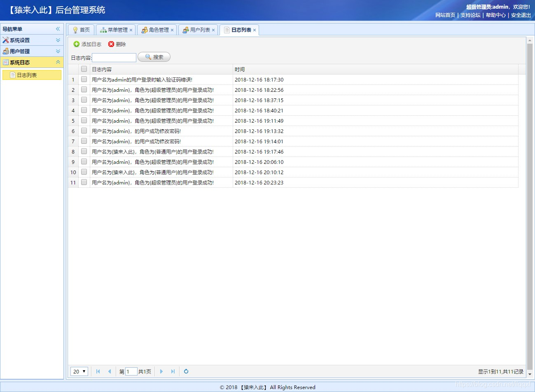
Task: Check the checkbox in row 10
Action: pos(84,172)
